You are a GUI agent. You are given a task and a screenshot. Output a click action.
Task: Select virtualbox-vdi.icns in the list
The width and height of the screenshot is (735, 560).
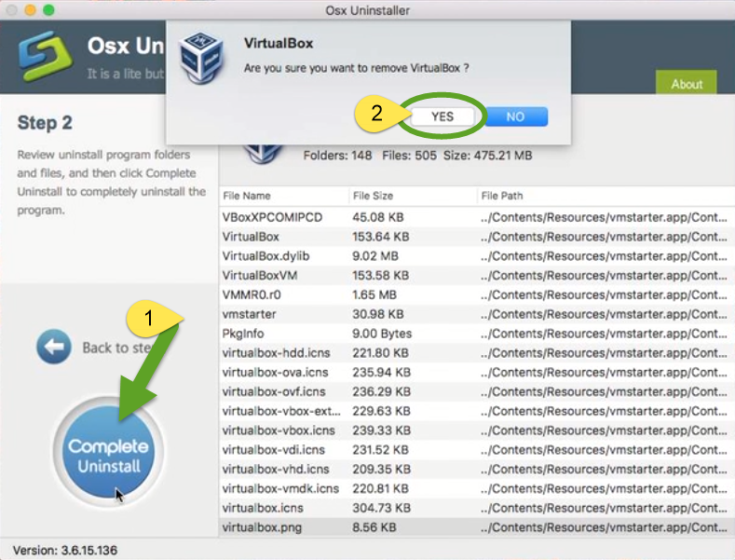[x=477, y=450]
